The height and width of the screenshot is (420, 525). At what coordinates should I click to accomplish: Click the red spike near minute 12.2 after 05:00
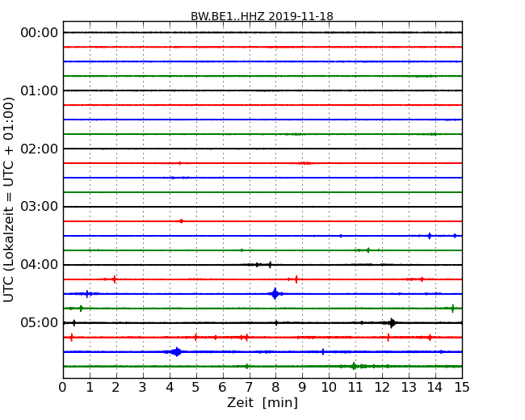click(388, 338)
